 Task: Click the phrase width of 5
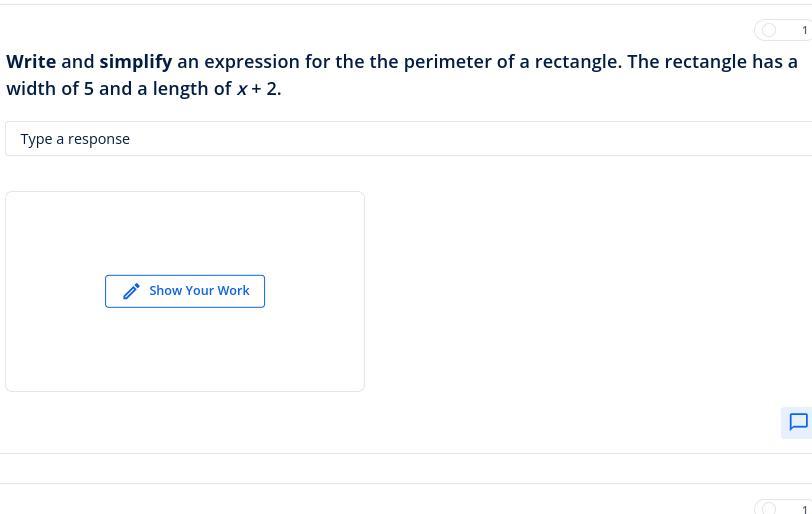point(50,89)
